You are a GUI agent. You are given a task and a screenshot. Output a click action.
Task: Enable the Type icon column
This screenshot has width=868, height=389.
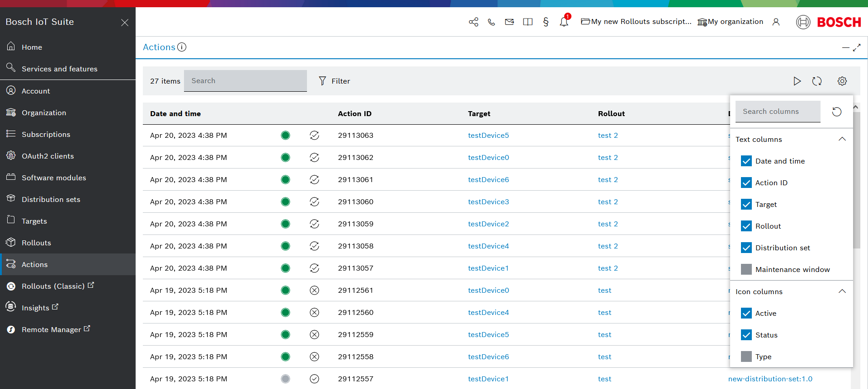click(746, 357)
